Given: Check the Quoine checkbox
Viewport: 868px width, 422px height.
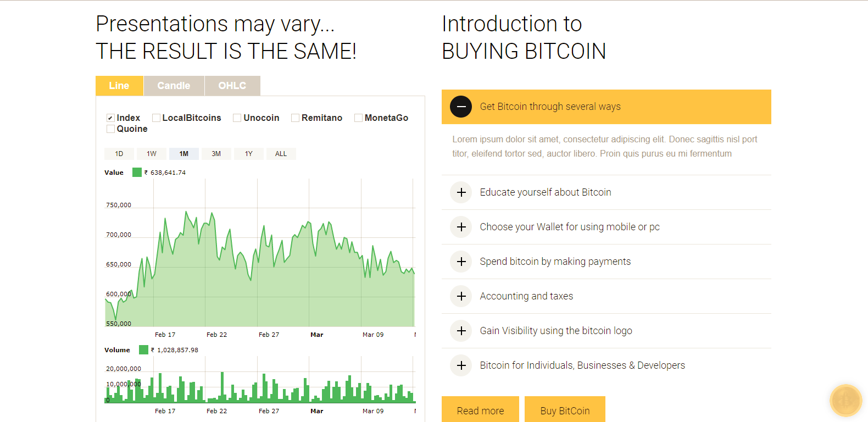Looking at the screenshot, I should 110,129.
